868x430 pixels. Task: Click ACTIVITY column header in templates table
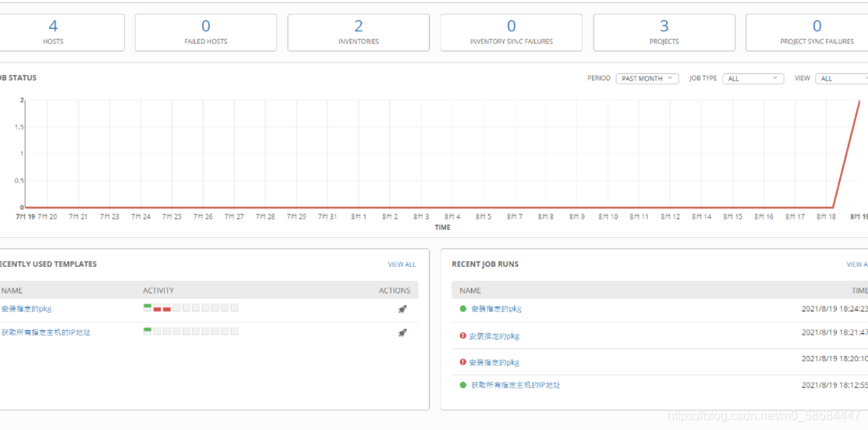point(158,290)
